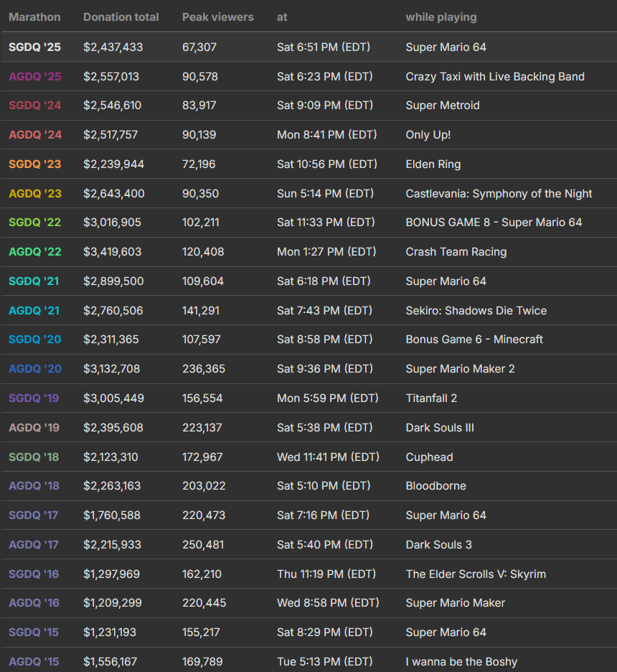Viewport: 617px width, 672px height.
Task: Click the 'Sat 6:51 PM (EDT)' time
Action: 324,47
